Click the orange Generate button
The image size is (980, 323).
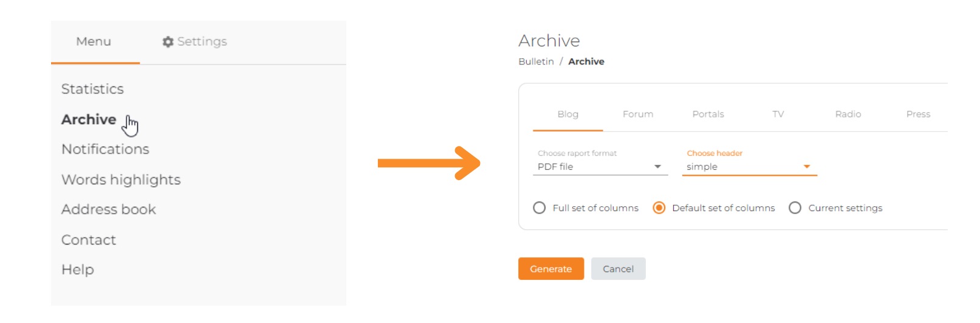pyautogui.click(x=551, y=269)
